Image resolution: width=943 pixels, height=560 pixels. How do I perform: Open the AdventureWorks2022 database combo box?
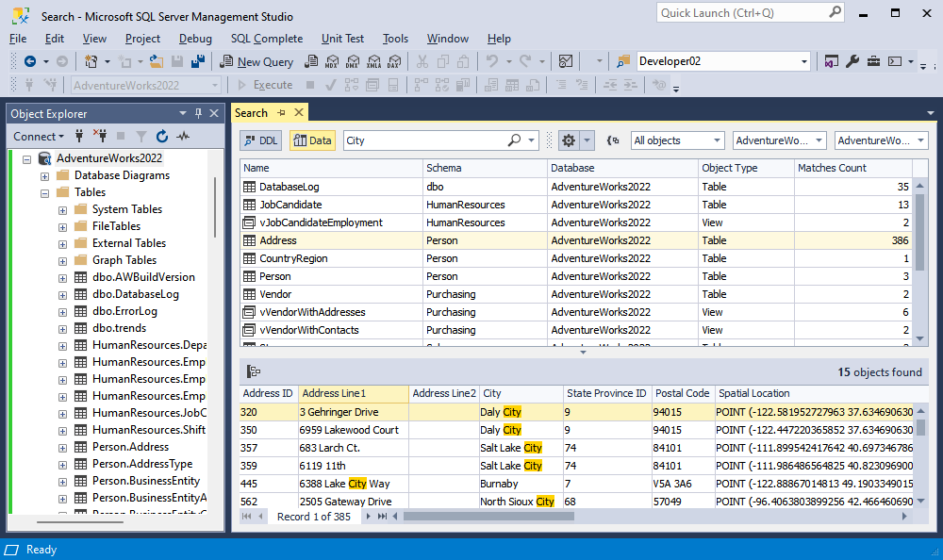[145, 86]
